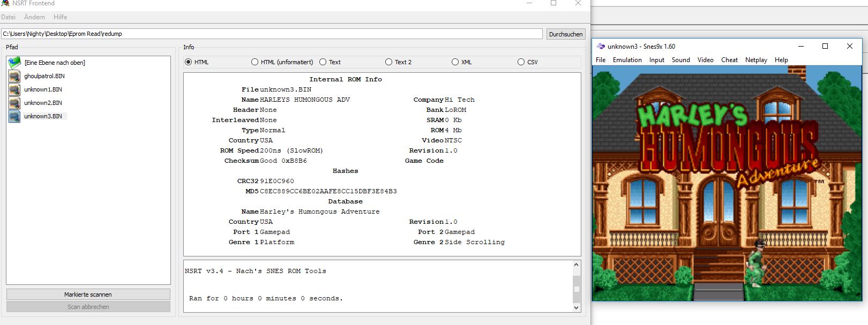
Task: Click log panel scroll-down arrow
Action: (x=577, y=307)
